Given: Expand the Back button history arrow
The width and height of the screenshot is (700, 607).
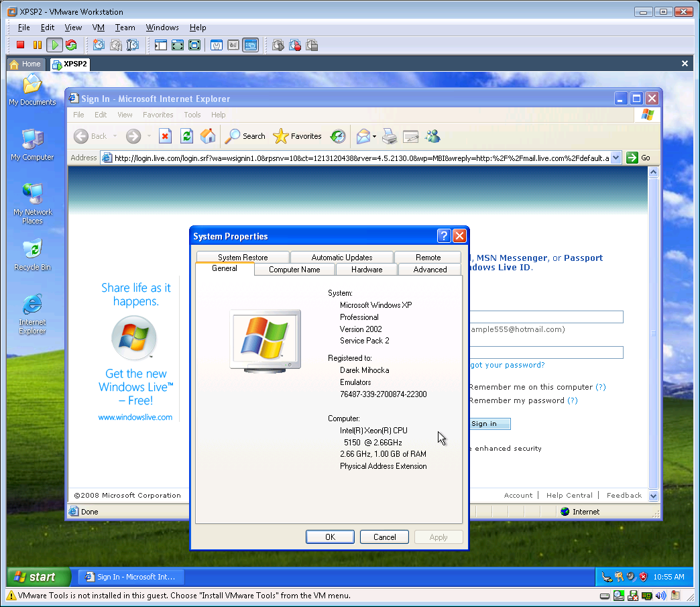Looking at the screenshot, I should tap(115, 136).
